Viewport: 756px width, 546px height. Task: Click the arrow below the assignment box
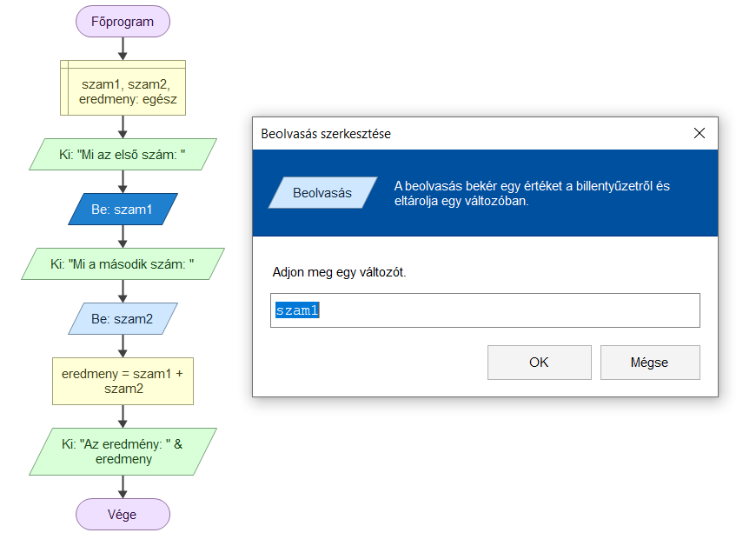[123, 416]
